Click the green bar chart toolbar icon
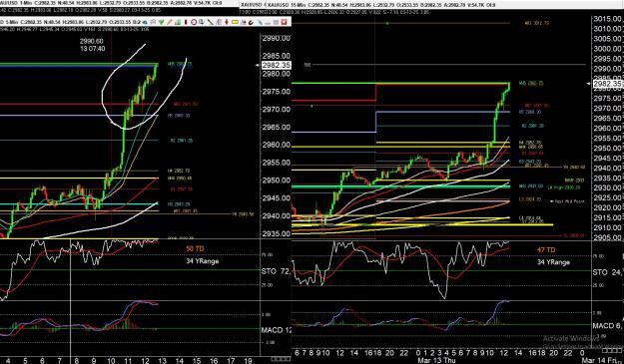The height and width of the screenshot is (364, 624). pyautogui.click(x=178, y=22)
